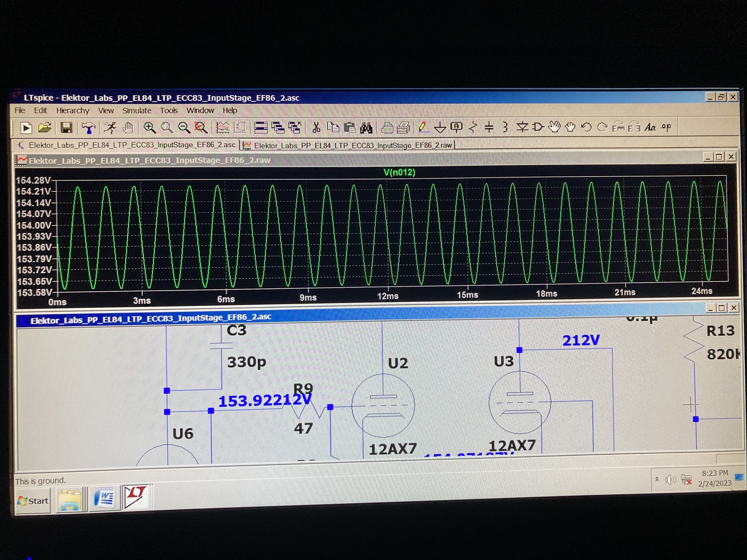This screenshot has width=747, height=560.
Task: Click the 153.92212V node voltage label
Action: click(x=265, y=400)
